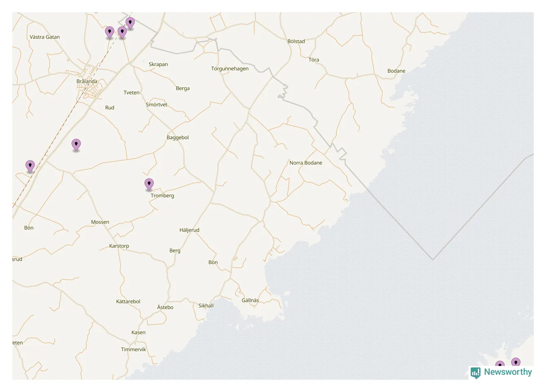The width and height of the screenshot is (546, 392).
Task: Click the Tveten label on map
Action: click(x=132, y=93)
